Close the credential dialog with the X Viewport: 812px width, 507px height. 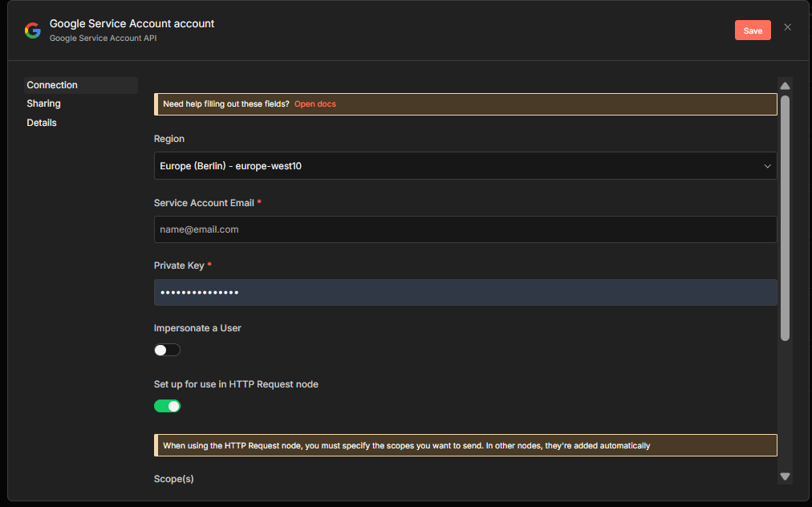787,27
